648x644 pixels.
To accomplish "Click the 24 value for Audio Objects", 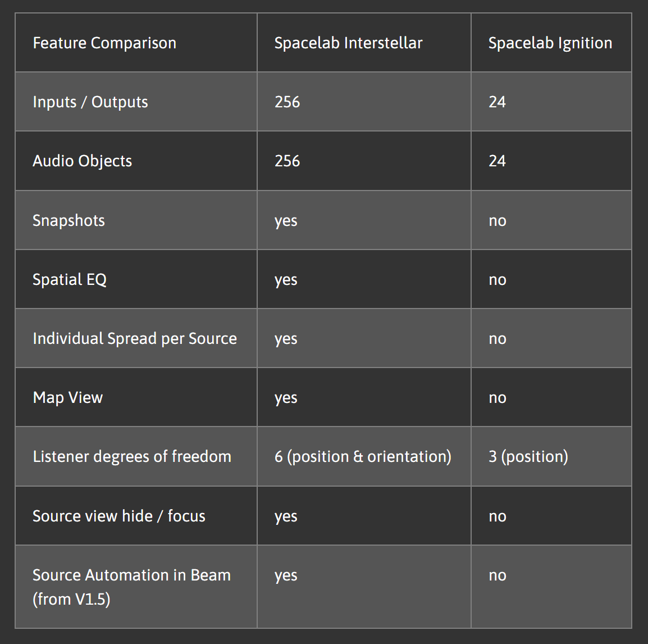I will click(x=497, y=161).
